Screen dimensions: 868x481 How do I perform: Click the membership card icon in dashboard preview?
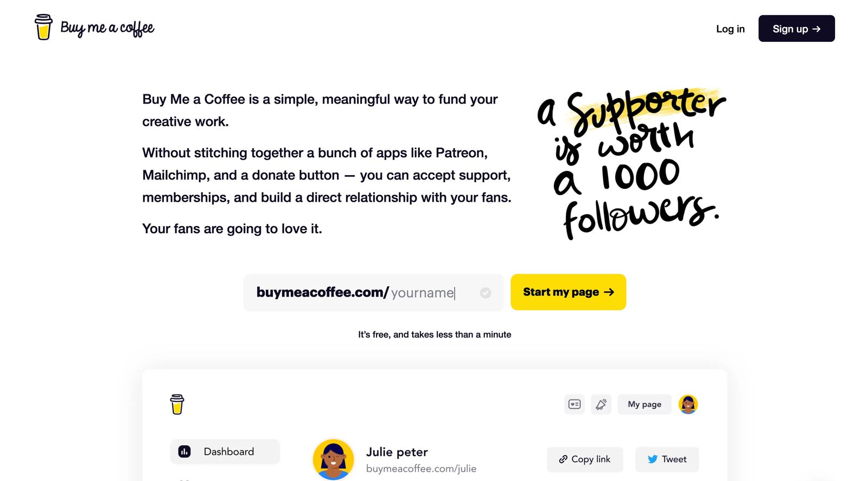pyautogui.click(x=575, y=404)
